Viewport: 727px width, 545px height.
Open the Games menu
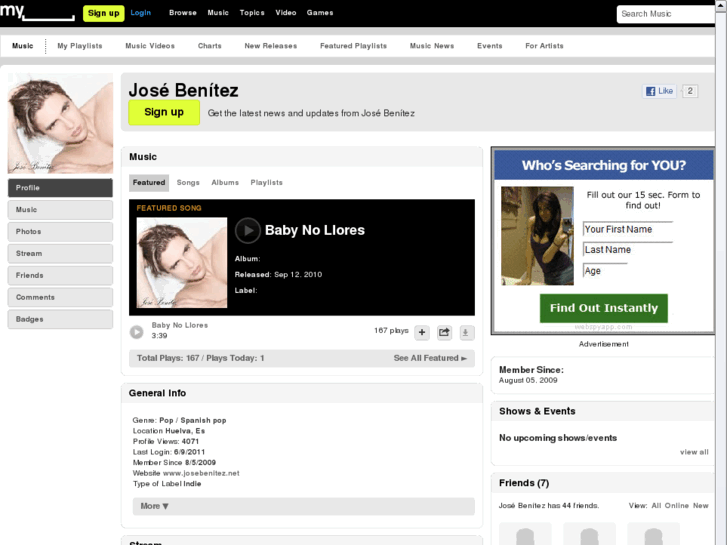(x=320, y=13)
